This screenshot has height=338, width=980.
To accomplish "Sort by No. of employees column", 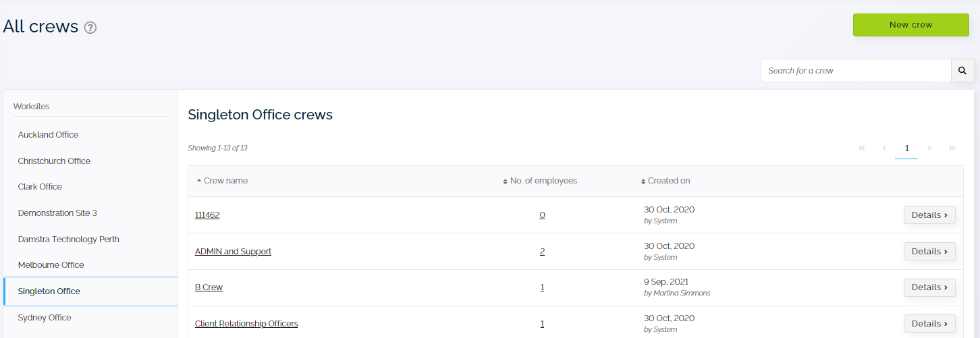I will coord(540,181).
